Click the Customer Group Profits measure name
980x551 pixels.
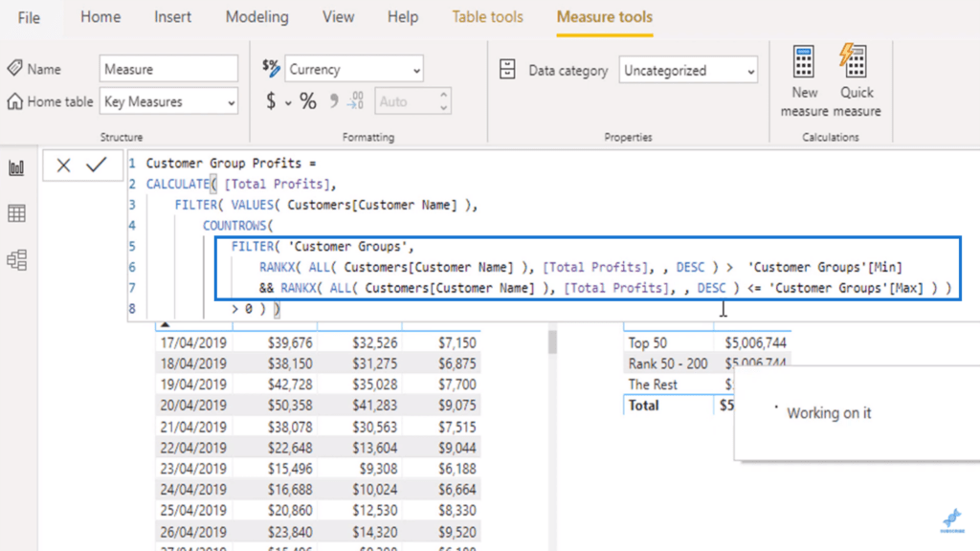pos(224,163)
